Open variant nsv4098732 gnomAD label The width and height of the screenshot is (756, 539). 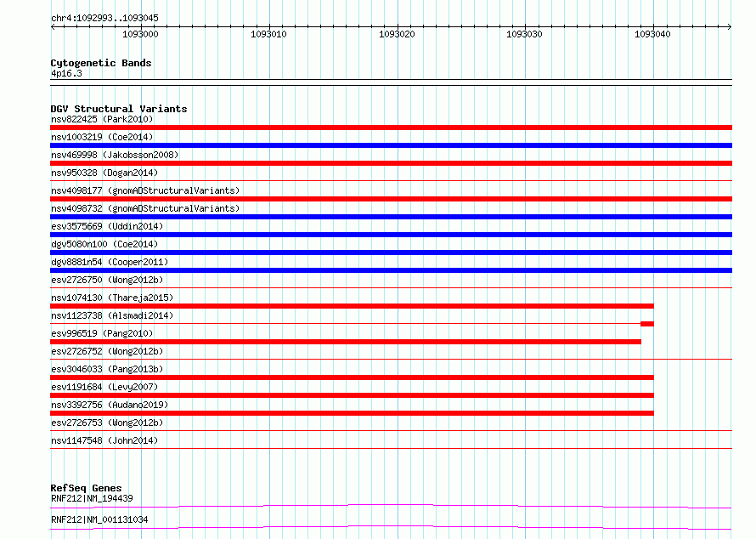click(145, 208)
